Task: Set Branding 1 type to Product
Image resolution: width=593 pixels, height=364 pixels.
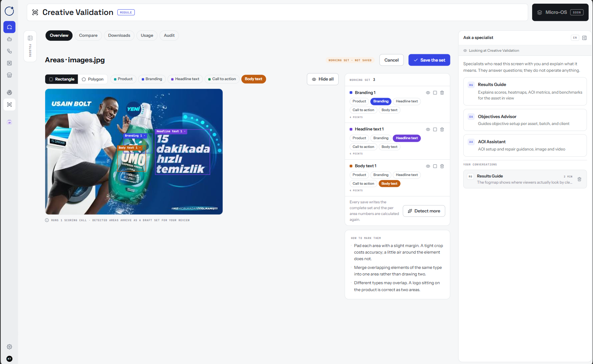Action: click(x=359, y=101)
